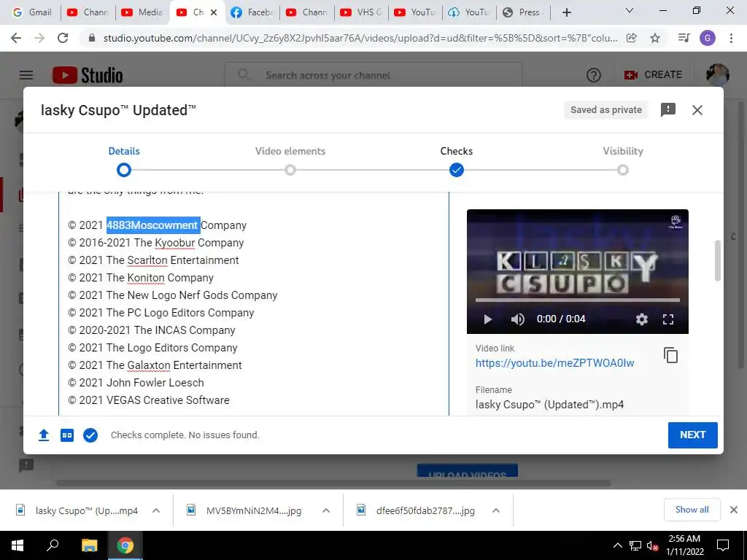Open the youtu.be video link
Screen dimensions: 747x560
(x=554, y=363)
